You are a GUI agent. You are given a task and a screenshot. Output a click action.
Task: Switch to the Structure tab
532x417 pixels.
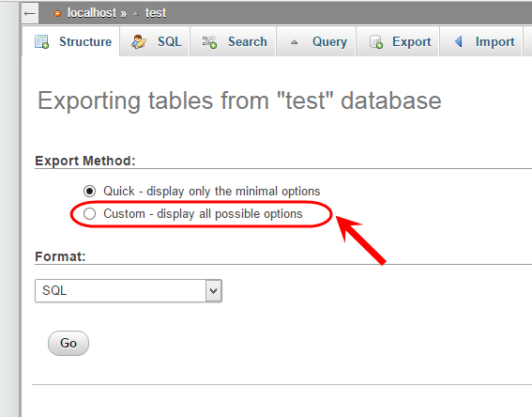[x=71, y=41]
